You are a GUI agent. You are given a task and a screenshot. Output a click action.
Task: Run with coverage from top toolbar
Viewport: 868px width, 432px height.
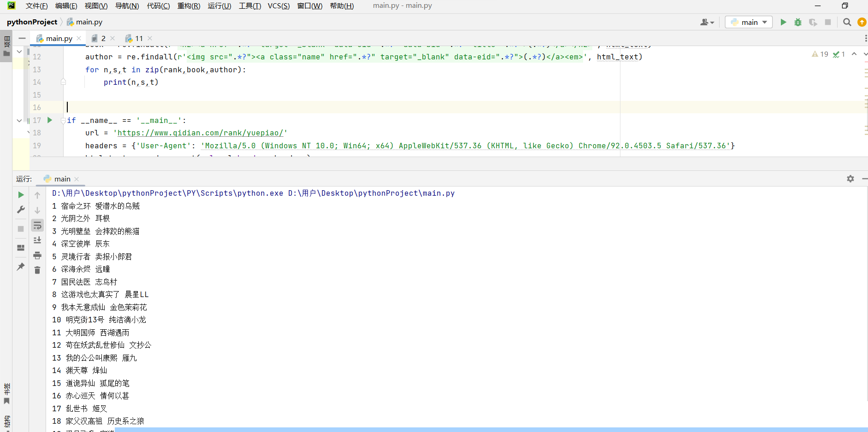pyautogui.click(x=813, y=22)
